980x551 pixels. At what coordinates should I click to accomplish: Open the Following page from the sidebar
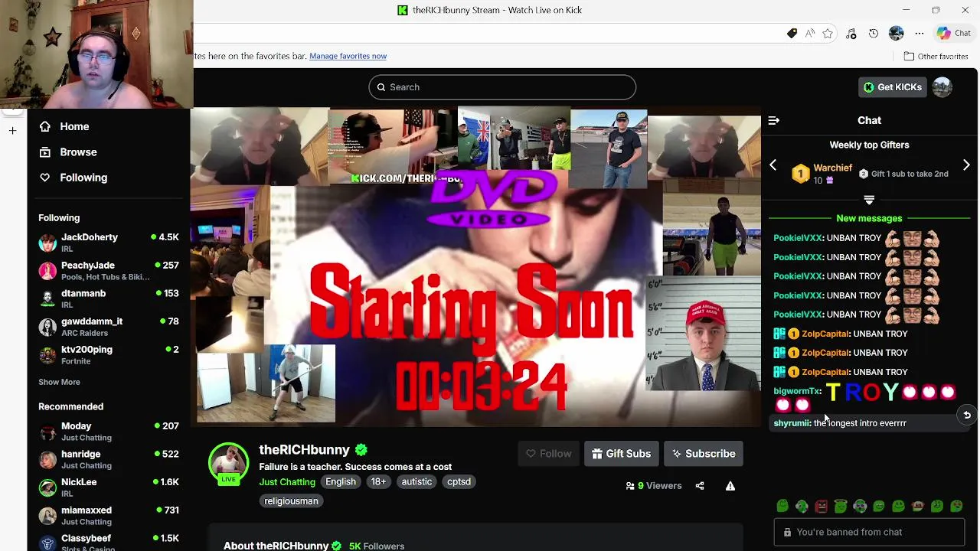[83, 178]
